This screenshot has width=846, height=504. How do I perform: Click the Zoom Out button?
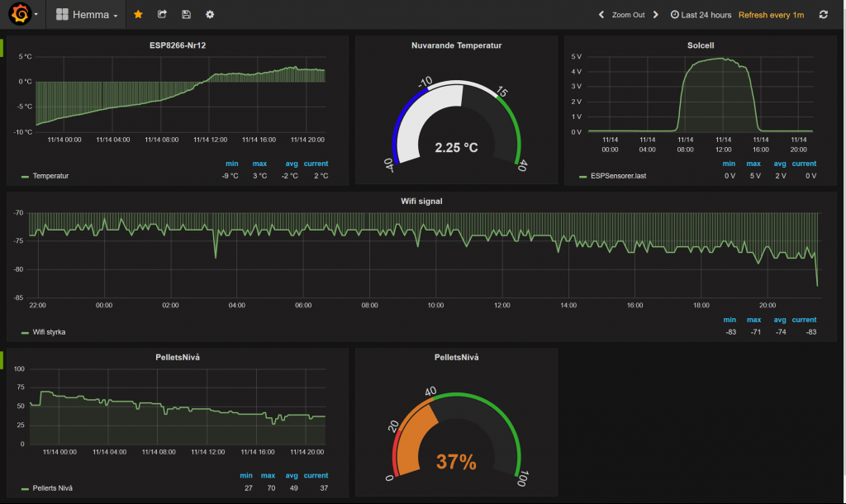[x=628, y=15]
